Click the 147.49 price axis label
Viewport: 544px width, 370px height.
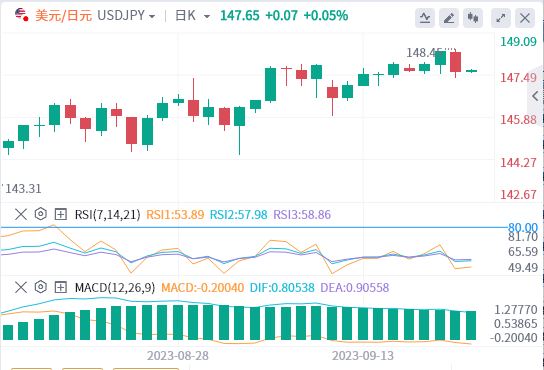click(518, 78)
